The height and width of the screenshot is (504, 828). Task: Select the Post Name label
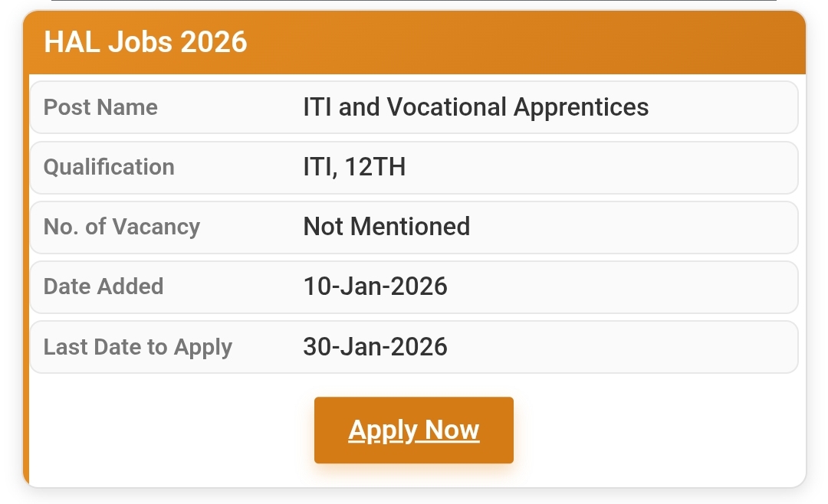[x=100, y=107]
